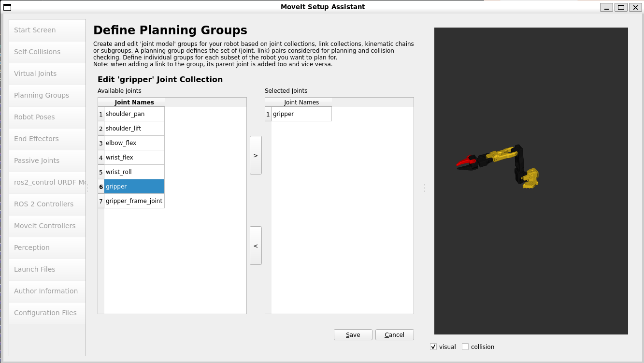Open Virtual Joints step
Screen dimensions: 644x363
click(47, 73)
